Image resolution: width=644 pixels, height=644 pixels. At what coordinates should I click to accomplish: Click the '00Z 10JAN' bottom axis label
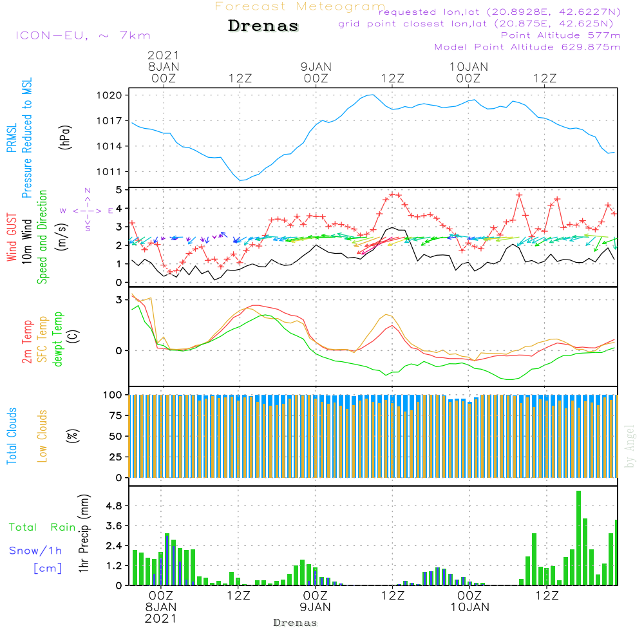pos(469,601)
